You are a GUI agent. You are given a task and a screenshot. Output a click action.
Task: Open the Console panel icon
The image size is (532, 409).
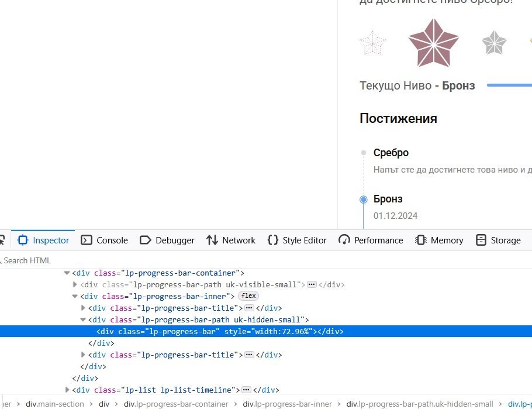pos(87,240)
